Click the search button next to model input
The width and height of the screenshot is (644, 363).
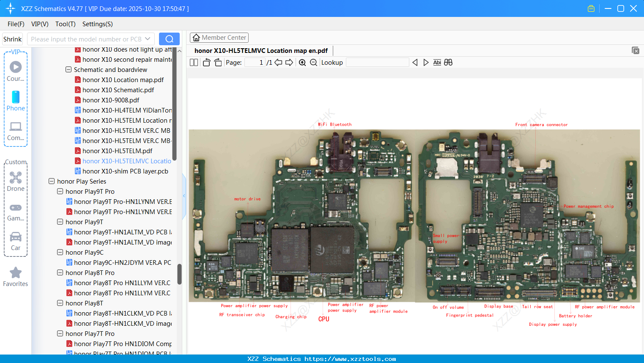coord(169,39)
